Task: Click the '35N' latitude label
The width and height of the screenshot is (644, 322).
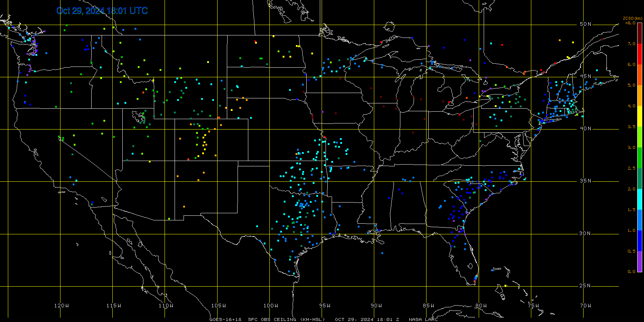Action: (586, 181)
